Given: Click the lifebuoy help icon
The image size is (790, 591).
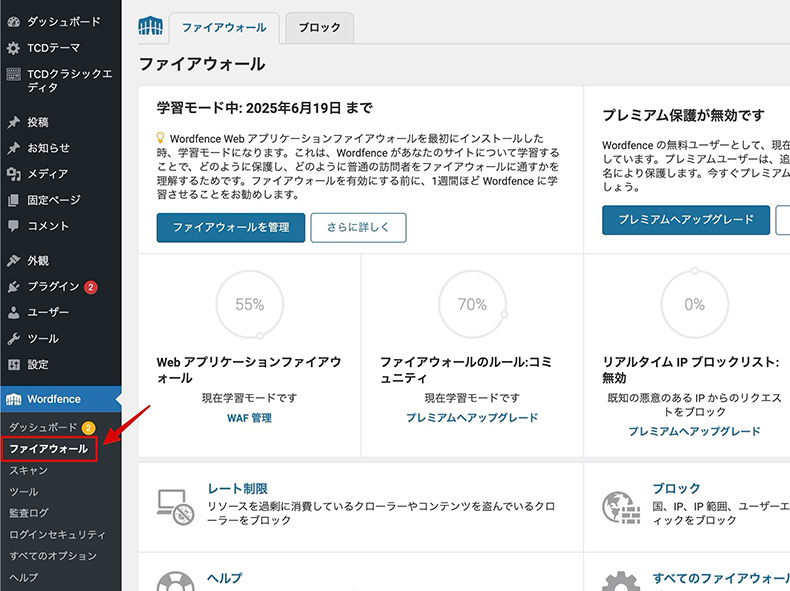Looking at the screenshot, I should pyautogui.click(x=175, y=581).
